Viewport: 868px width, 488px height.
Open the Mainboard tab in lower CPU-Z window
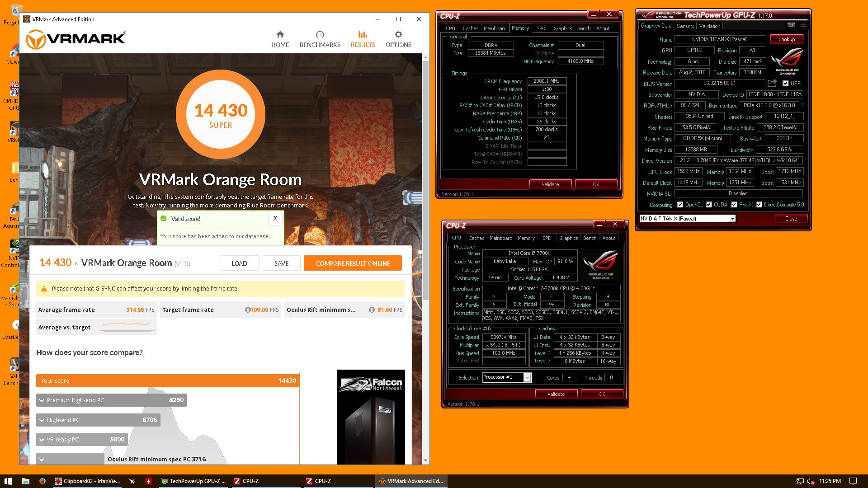[501, 238]
